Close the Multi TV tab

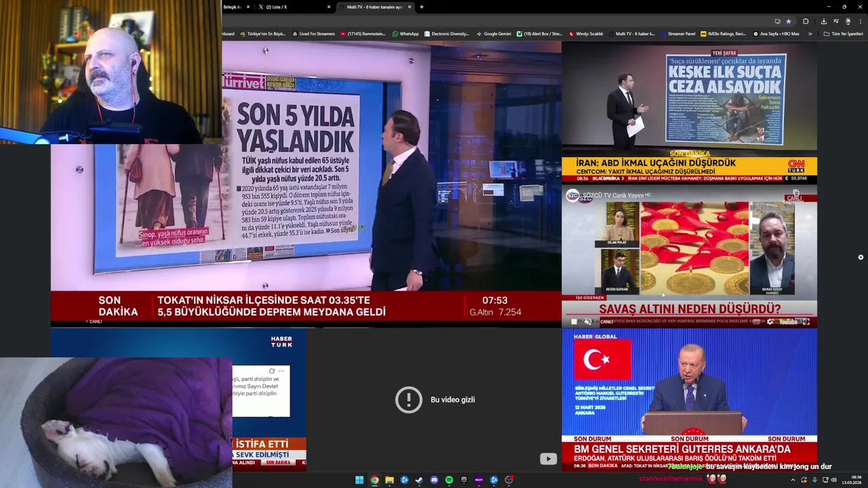tap(409, 7)
